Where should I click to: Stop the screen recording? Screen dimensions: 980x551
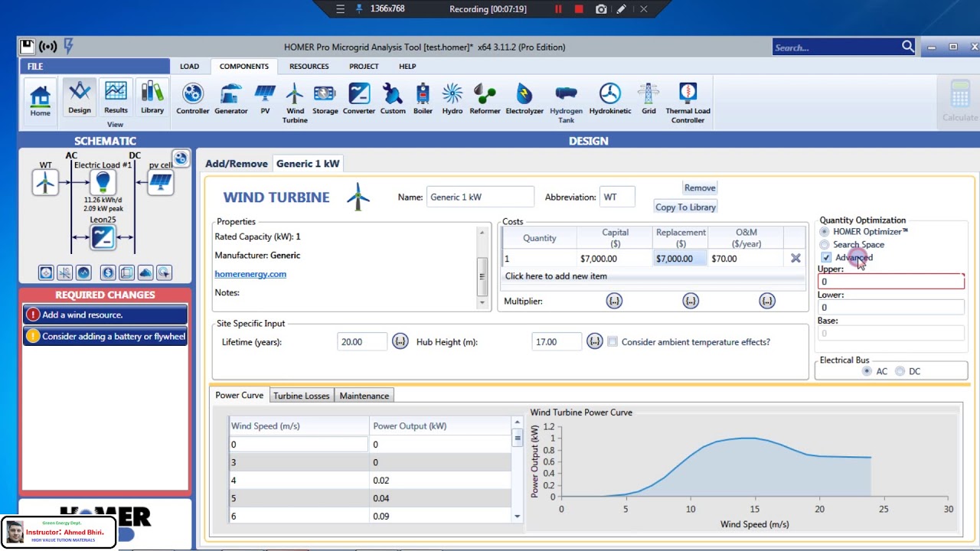click(x=579, y=9)
